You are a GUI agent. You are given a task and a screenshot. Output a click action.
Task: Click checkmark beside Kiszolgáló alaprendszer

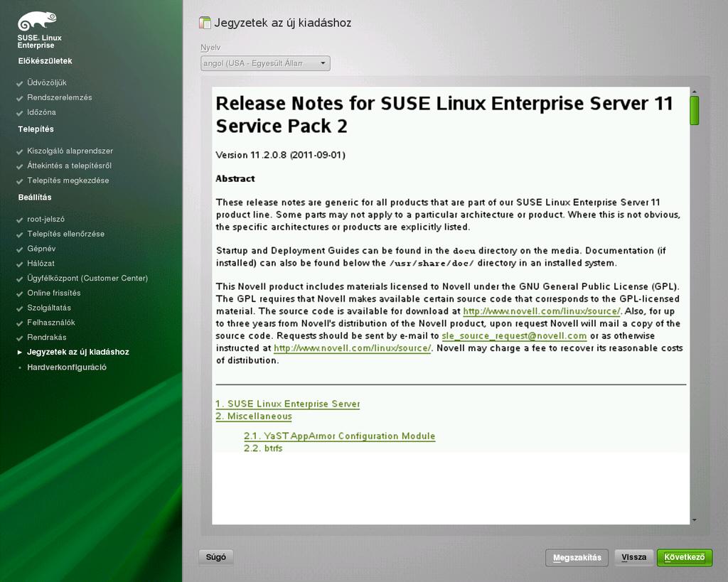19,152
